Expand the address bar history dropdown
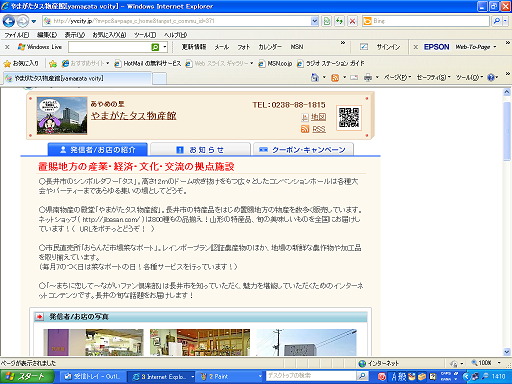Screen dimensions: 512x384 pyautogui.click(x=315, y=21)
